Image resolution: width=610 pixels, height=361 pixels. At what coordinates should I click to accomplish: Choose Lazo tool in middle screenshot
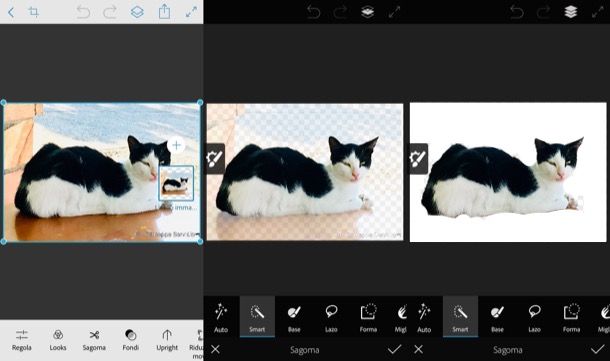tap(331, 318)
